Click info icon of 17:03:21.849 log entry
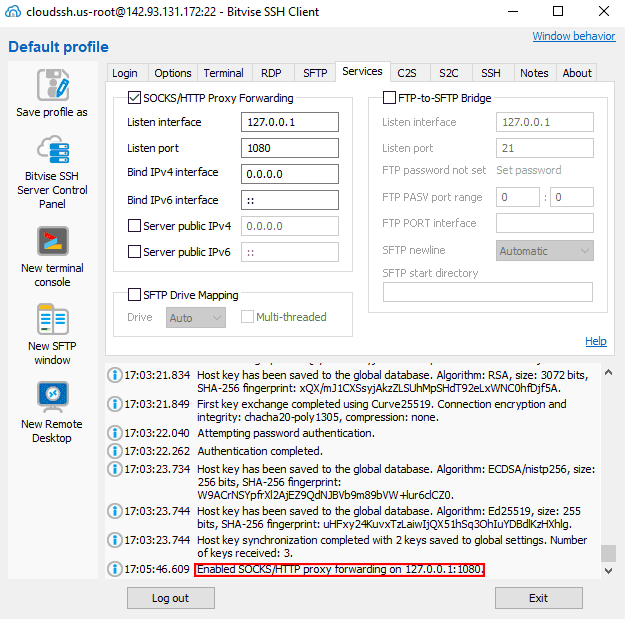Image resolution: width=625 pixels, height=619 pixels. (x=115, y=404)
